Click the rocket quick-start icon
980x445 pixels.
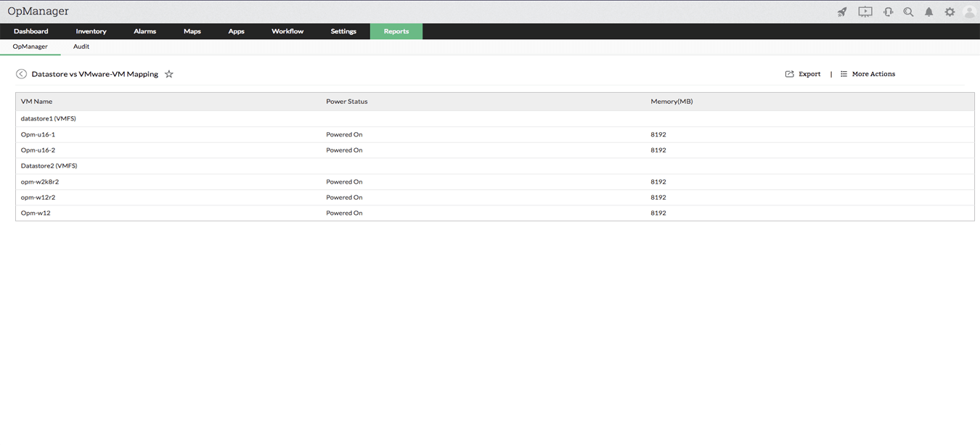click(842, 12)
